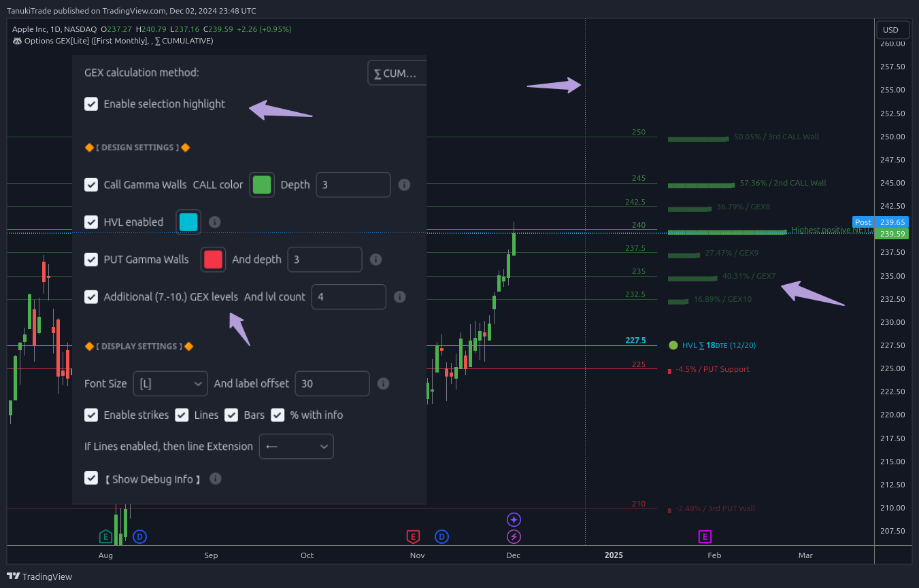Screen dimensions: 919x588
Task: Click info icon next to lvl count
Action: (400, 297)
